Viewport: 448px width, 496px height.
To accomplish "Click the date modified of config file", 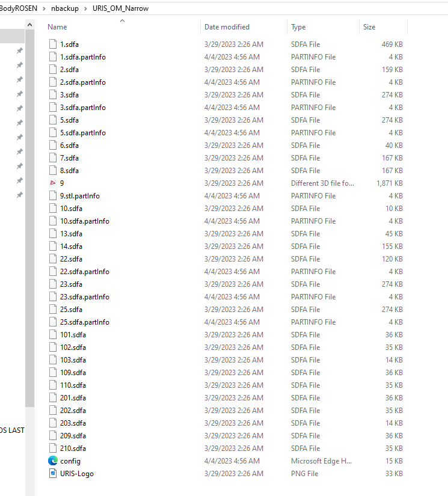I will pos(232,461).
